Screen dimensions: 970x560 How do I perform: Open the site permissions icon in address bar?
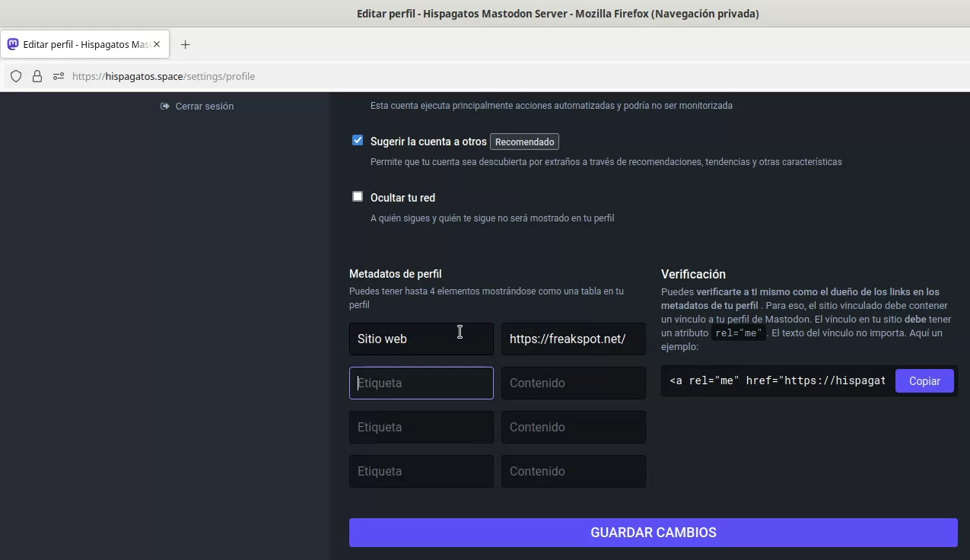click(x=59, y=76)
